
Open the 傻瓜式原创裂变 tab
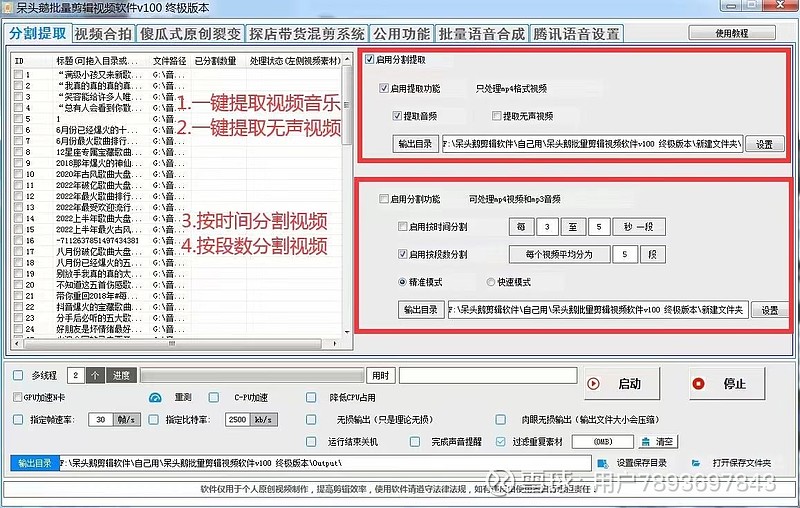190,34
